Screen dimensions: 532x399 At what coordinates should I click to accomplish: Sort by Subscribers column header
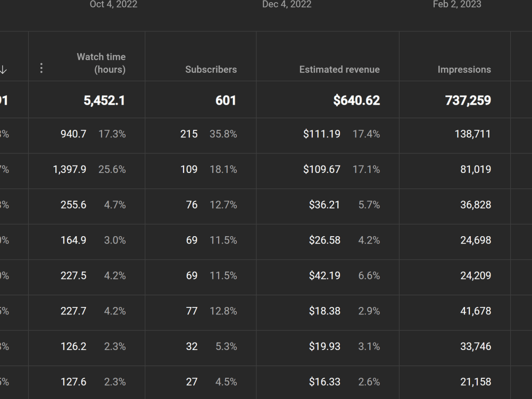pos(211,70)
